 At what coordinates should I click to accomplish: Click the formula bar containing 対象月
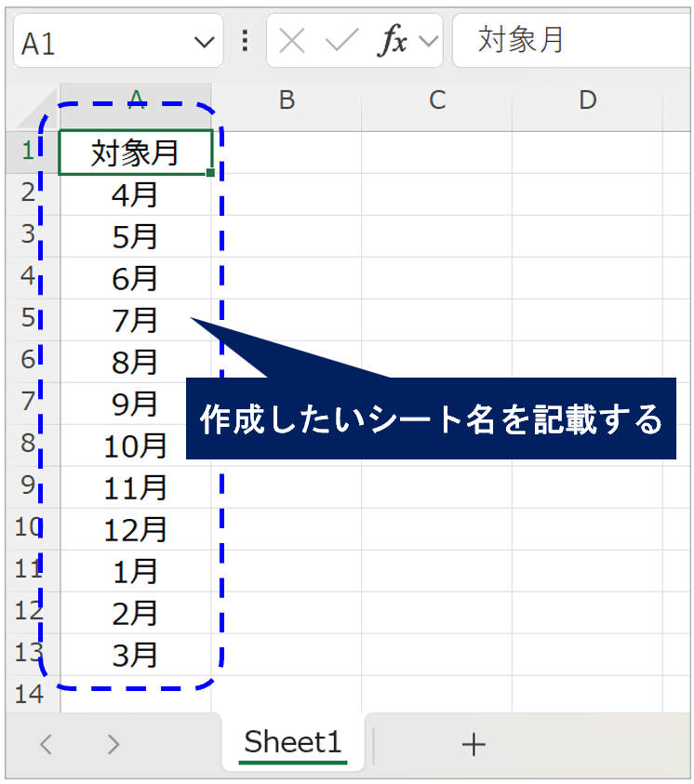coord(571,41)
